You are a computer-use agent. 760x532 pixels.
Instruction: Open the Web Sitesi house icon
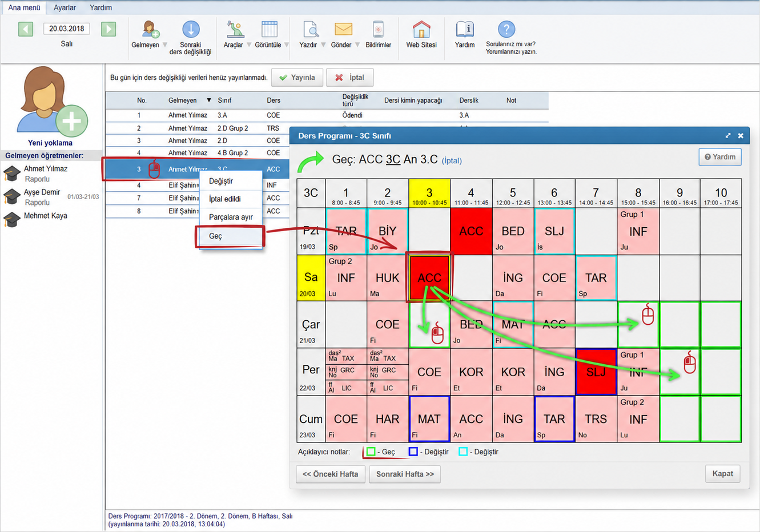coord(421,30)
